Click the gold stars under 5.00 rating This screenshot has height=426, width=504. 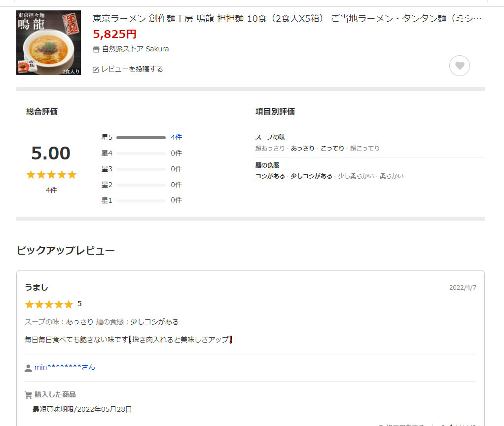pyautogui.click(x=51, y=175)
